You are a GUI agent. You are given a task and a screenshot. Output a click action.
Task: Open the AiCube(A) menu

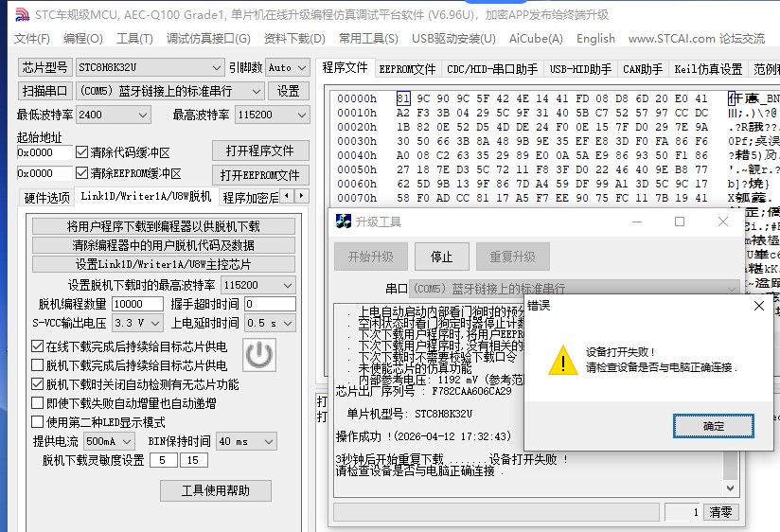(x=536, y=39)
